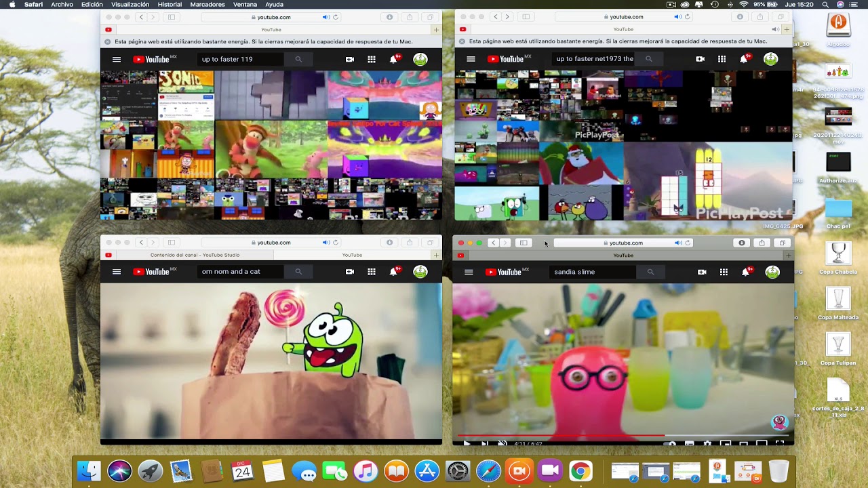Dismiss energy warning in up to faster 119 window
The image size is (868, 488).
point(107,41)
